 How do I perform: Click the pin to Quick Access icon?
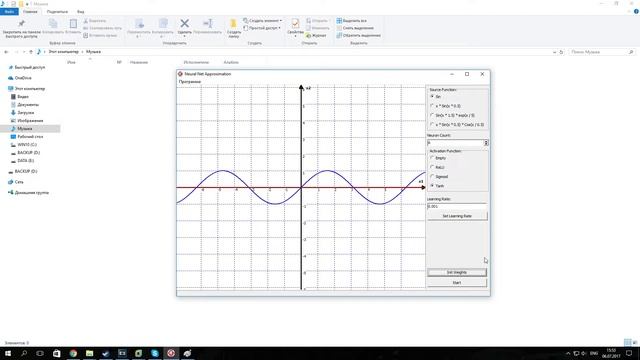point(22,24)
